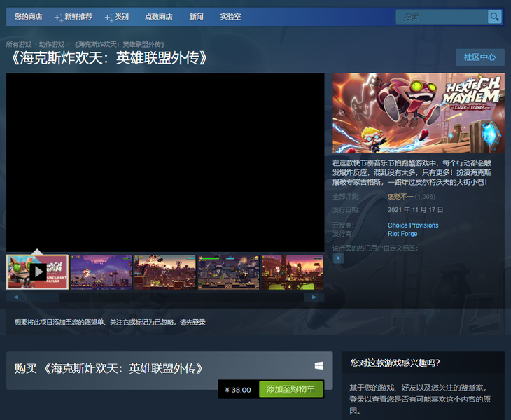Click release date 2021 年 11 月 17 日
The image size is (511, 420).
click(x=415, y=209)
